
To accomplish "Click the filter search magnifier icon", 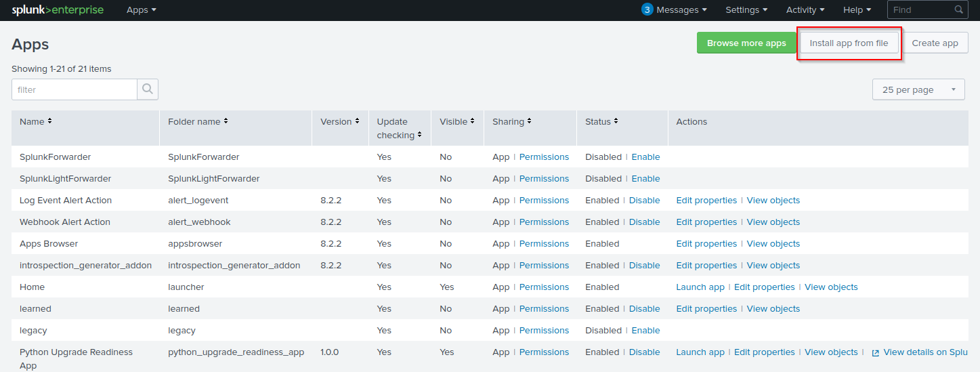I will click(148, 89).
